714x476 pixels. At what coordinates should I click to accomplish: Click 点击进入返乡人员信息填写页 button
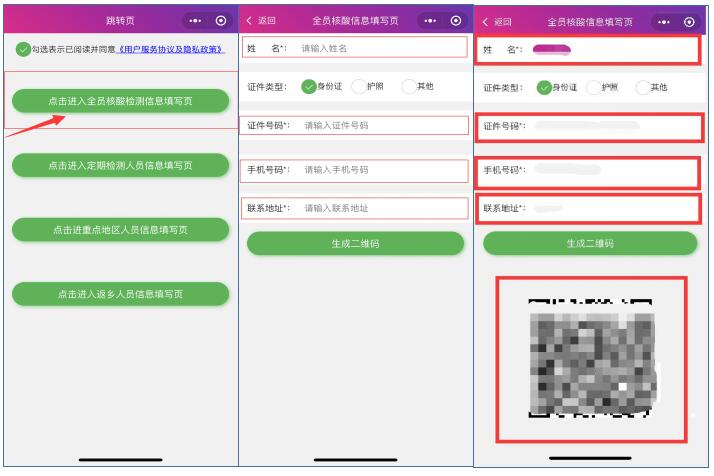click(x=120, y=294)
